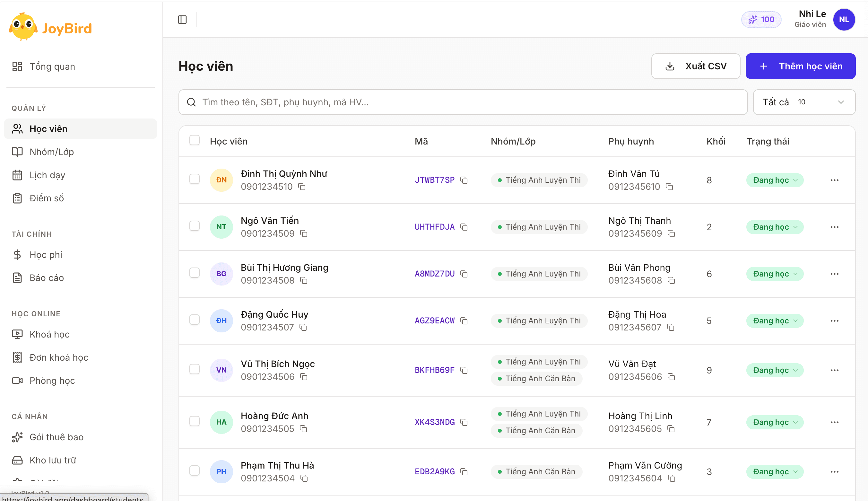Expand the Tất cả filter dropdown
Image resolution: width=868 pixels, height=501 pixels.
[x=804, y=102]
